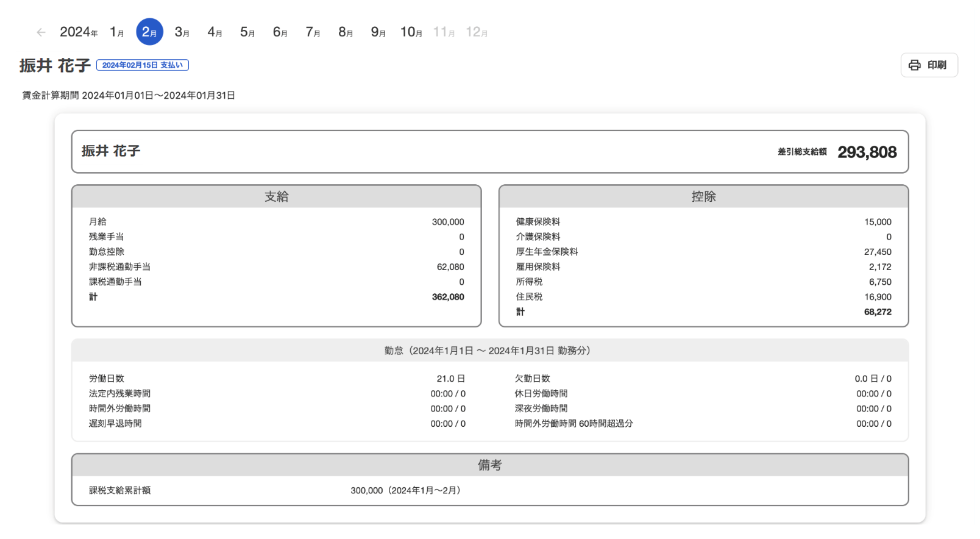
Task: Click the 介護保険料 row label
Action: [x=538, y=237]
